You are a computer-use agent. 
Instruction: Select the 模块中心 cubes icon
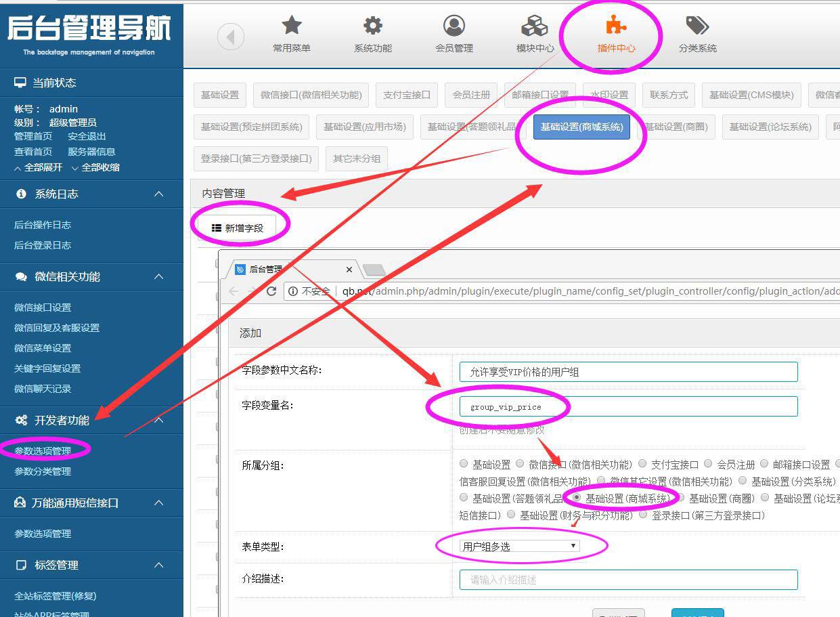(x=535, y=26)
